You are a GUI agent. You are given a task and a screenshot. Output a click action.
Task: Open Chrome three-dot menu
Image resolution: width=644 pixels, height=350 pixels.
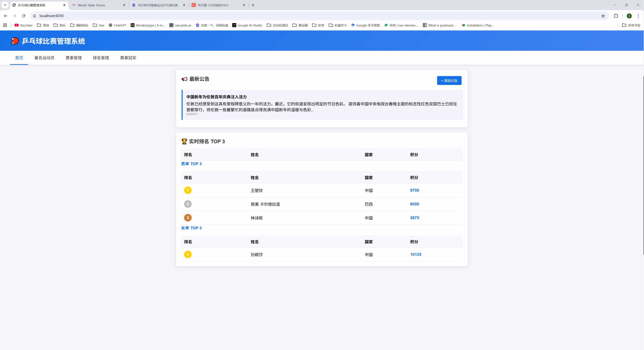[x=638, y=16]
